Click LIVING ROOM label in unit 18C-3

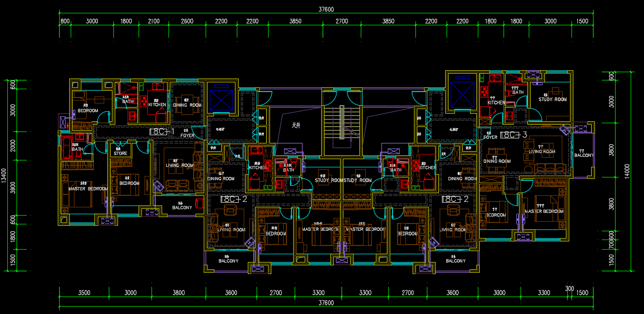click(542, 151)
